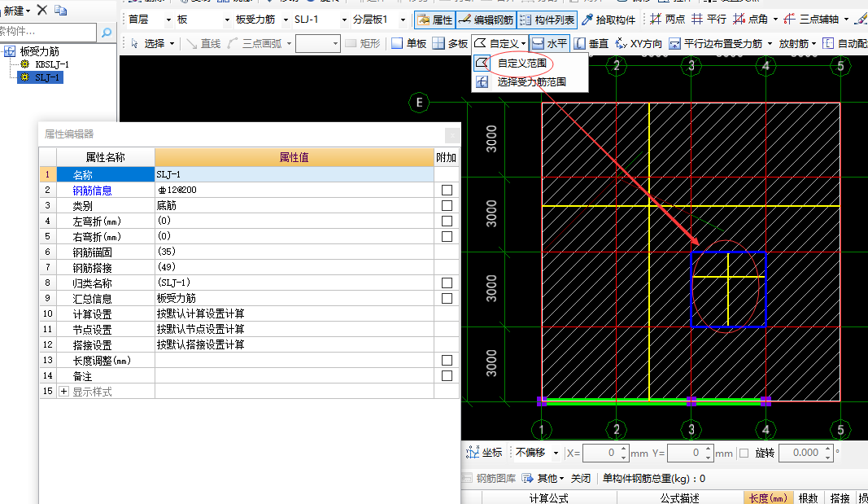Click the 关闭 button in rebar panel

[x=580, y=479]
